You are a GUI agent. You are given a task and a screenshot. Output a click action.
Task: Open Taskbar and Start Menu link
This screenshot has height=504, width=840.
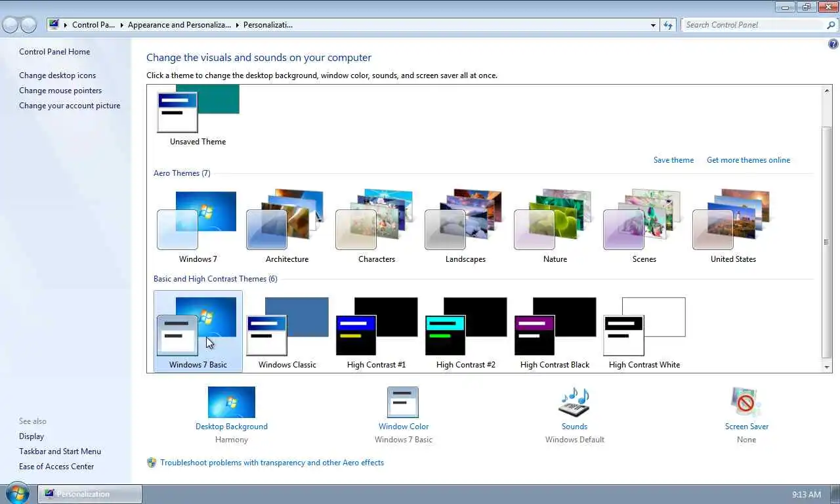click(x=60, y=451)
